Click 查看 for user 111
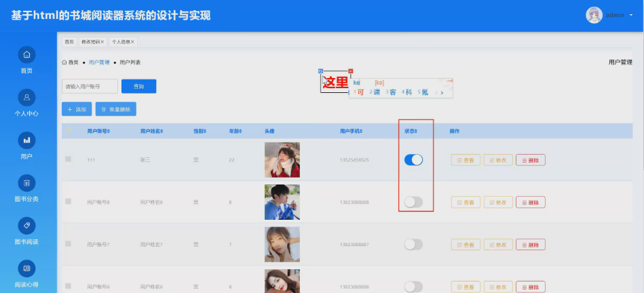 (466, 160)
